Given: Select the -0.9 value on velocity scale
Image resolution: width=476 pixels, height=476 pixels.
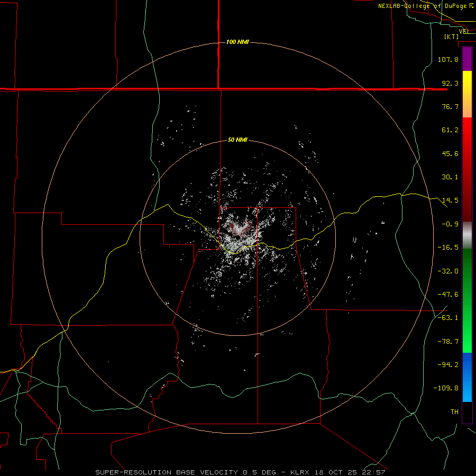Looking at the screenshot, I should coord(450,224).
